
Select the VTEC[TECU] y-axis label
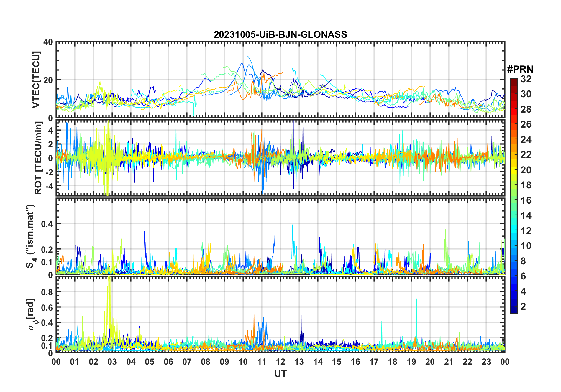point(36,80)
